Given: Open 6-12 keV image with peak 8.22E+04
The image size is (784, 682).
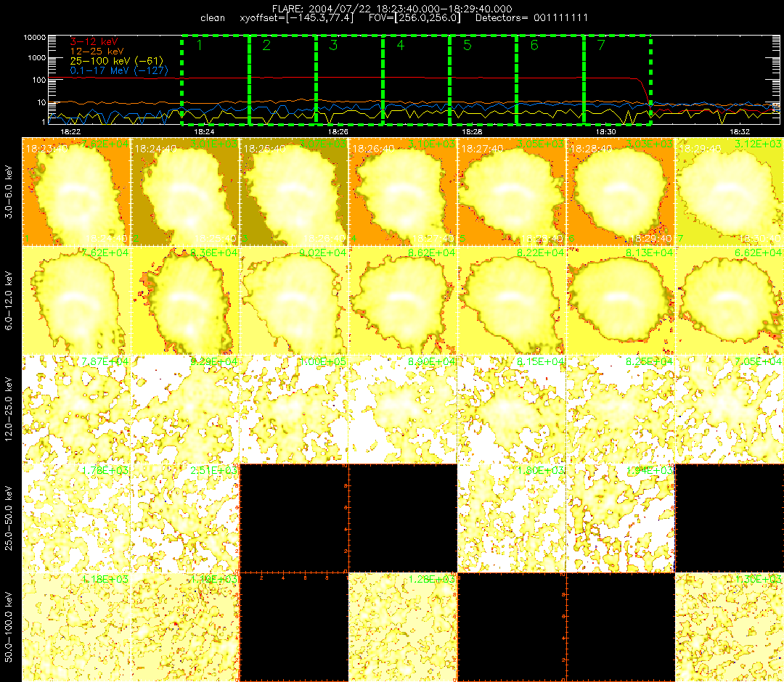Looking at the screenshot, I should point(512,301).
